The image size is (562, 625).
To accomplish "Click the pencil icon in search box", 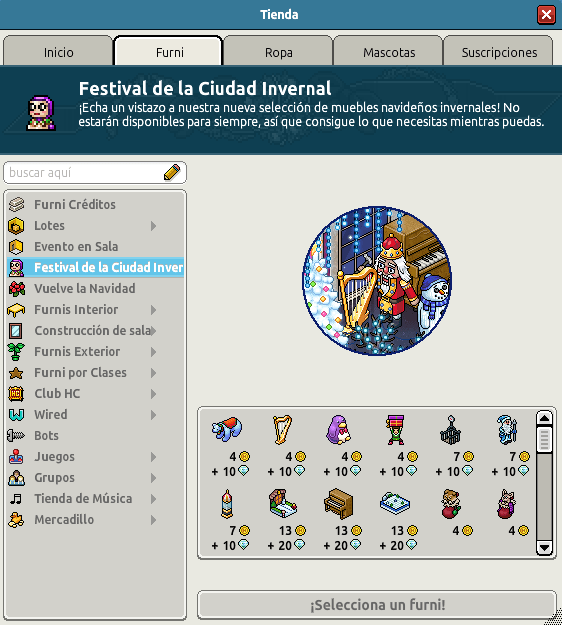I will point(172,173).
